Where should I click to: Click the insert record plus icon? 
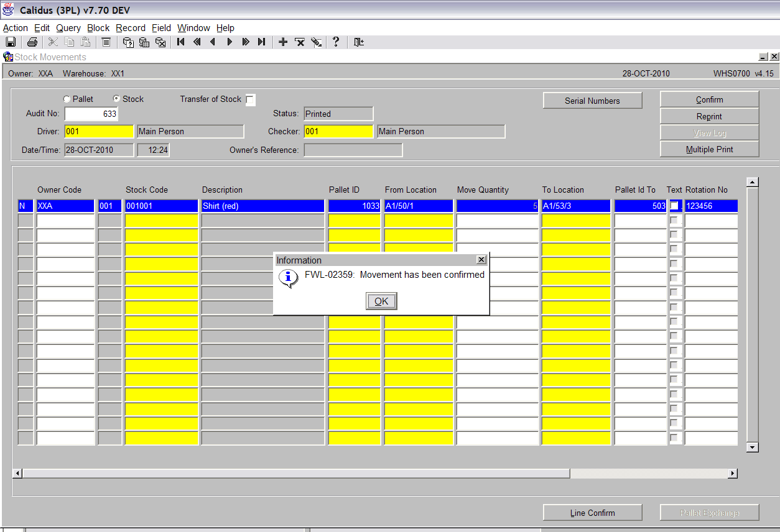click(x=283, y=42)
